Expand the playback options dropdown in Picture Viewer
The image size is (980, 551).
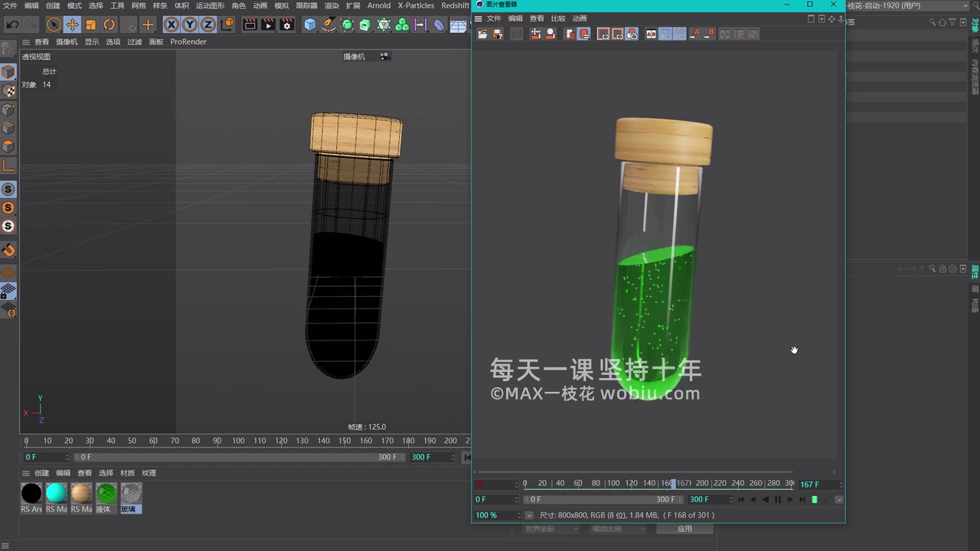point(839,500)
